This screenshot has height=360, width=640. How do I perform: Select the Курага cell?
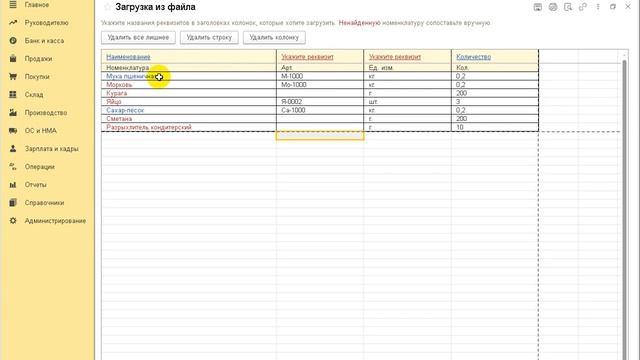click(189, 93)
